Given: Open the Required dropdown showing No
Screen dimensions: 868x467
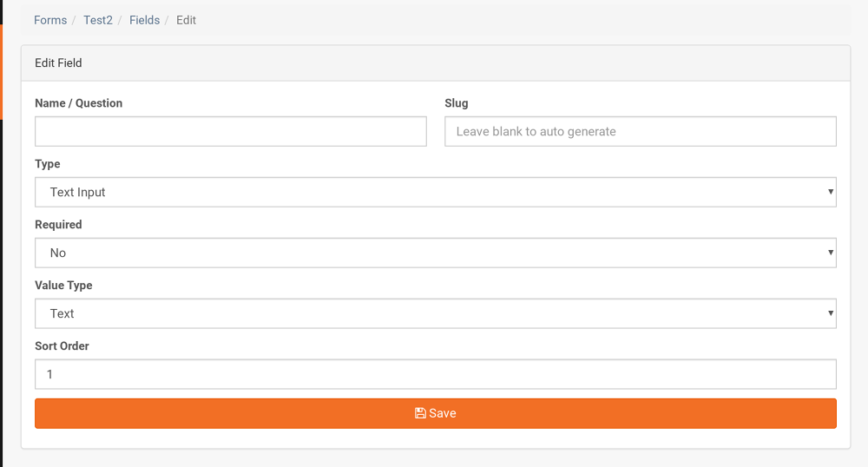Looking at the screenshot, I should [x=436, y=253].
